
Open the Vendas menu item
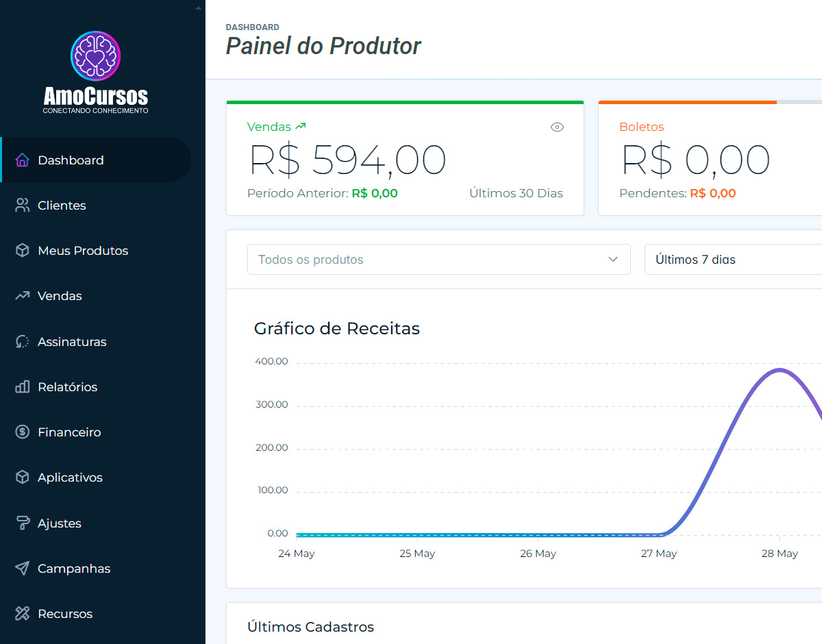click(60, 296)
